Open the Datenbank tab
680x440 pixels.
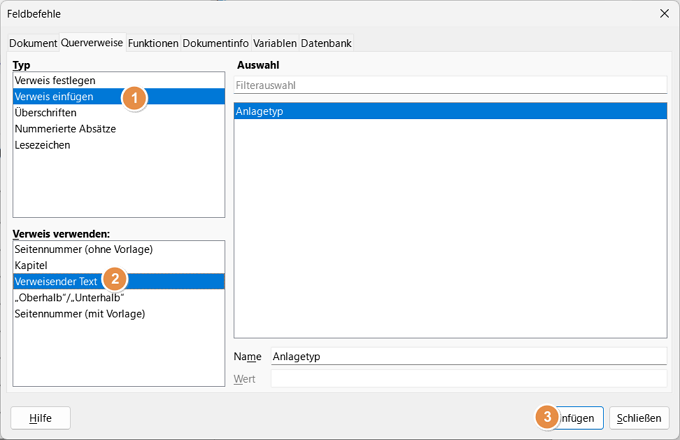tap(326, 43)
